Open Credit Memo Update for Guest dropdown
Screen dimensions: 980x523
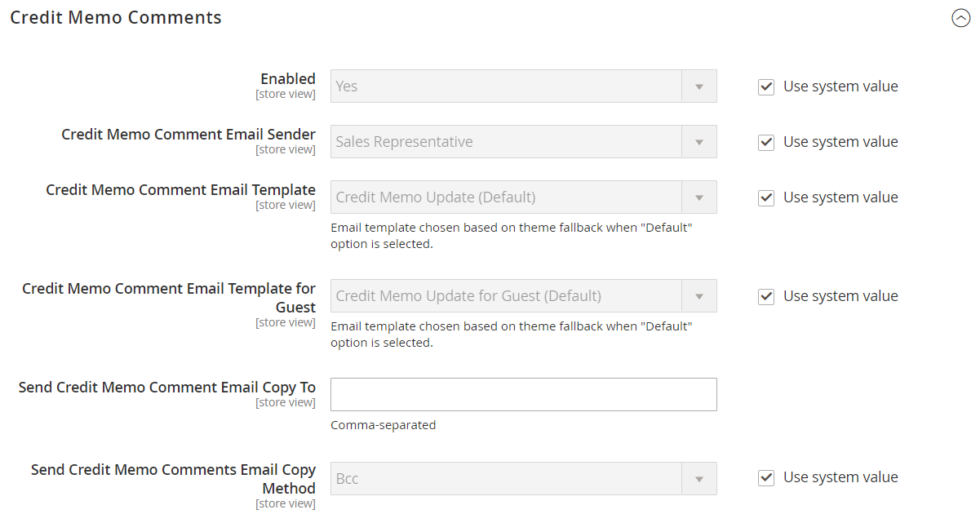coord(523,296)
